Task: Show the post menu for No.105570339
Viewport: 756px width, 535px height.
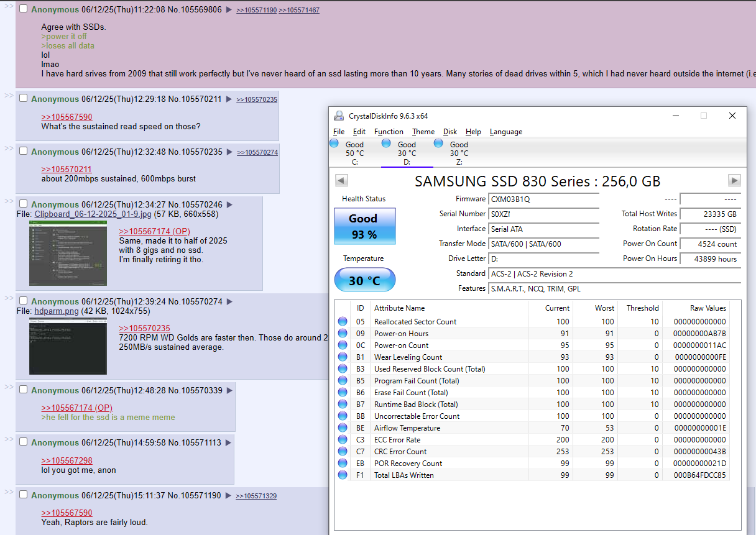Action: (229, 390)
